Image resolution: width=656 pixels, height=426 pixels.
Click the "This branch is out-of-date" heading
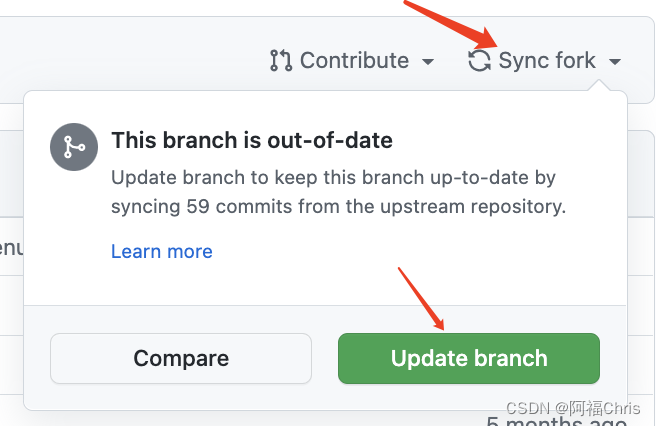(x=252, y=141)
